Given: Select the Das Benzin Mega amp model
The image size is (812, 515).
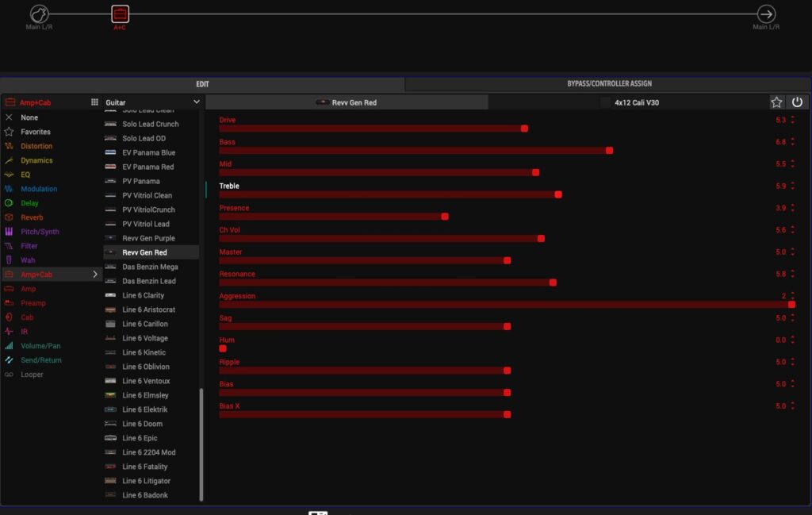Looking at the screenshot, I should (149, 267).
